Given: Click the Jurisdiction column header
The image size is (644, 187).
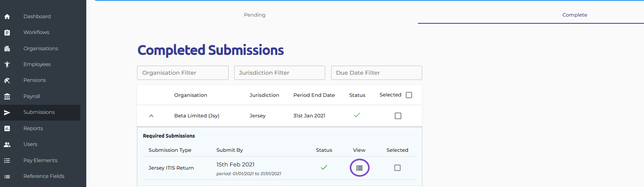Looking at the screenshot, I should [x=264, y=95].
